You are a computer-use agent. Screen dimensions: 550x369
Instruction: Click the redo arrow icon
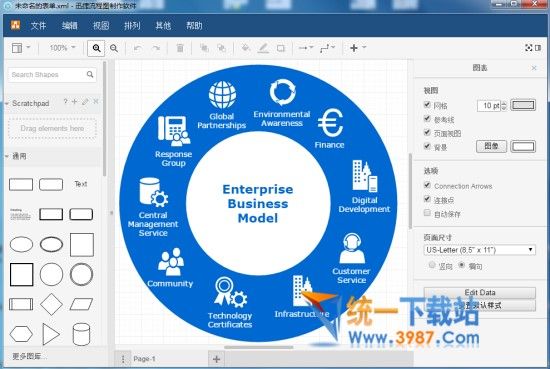pyautogui.click(x=156, y=48)
